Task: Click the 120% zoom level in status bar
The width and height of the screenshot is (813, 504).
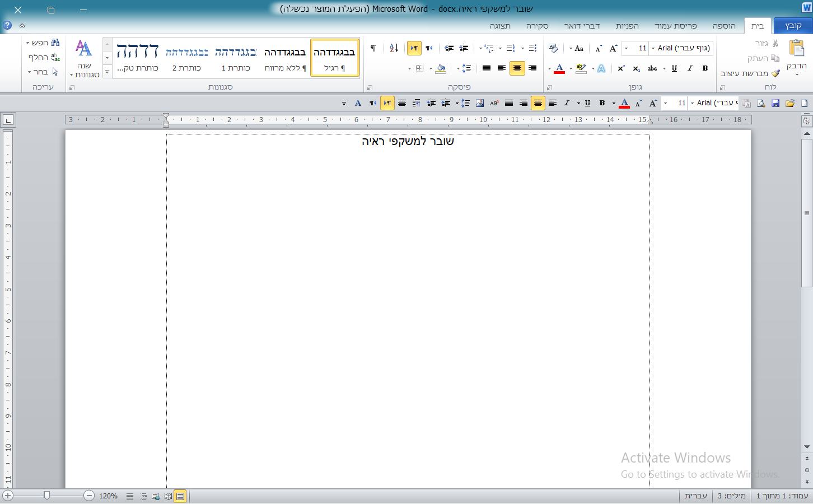Action: pyautogui.click(x=108, y=496)
